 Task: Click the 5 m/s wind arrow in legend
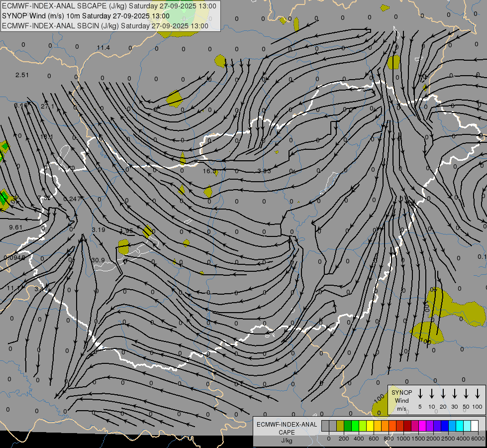(420, 394)
